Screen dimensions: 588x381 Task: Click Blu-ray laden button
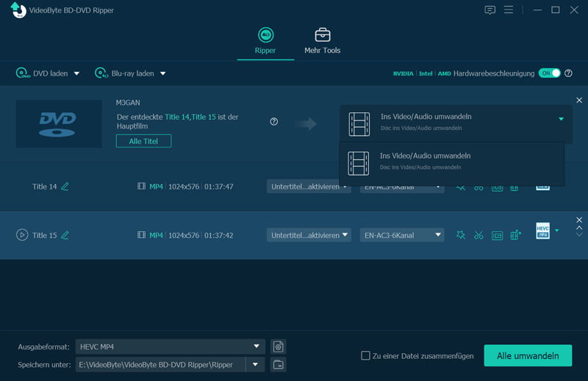(x=124, y=73)
